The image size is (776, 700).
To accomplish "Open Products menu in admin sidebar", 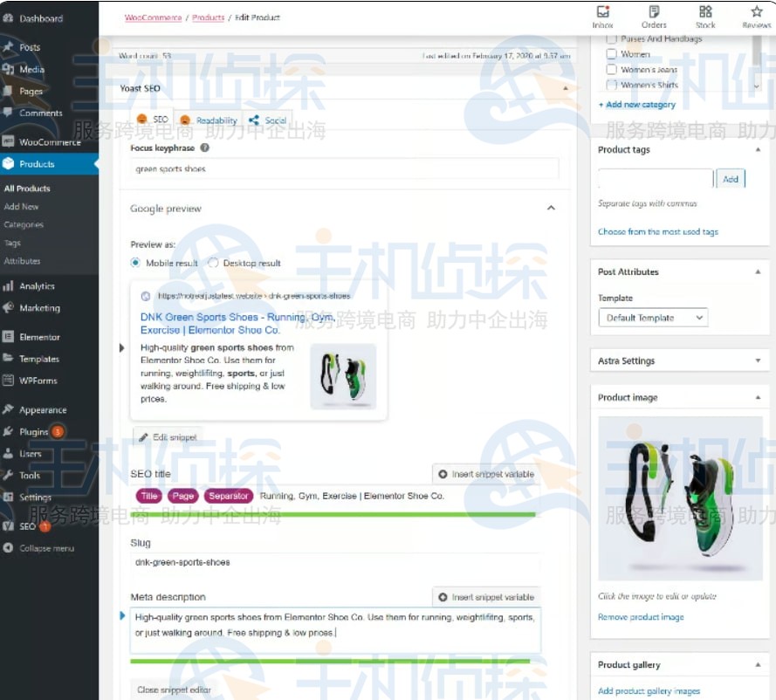I will click(x=35, y=165).
